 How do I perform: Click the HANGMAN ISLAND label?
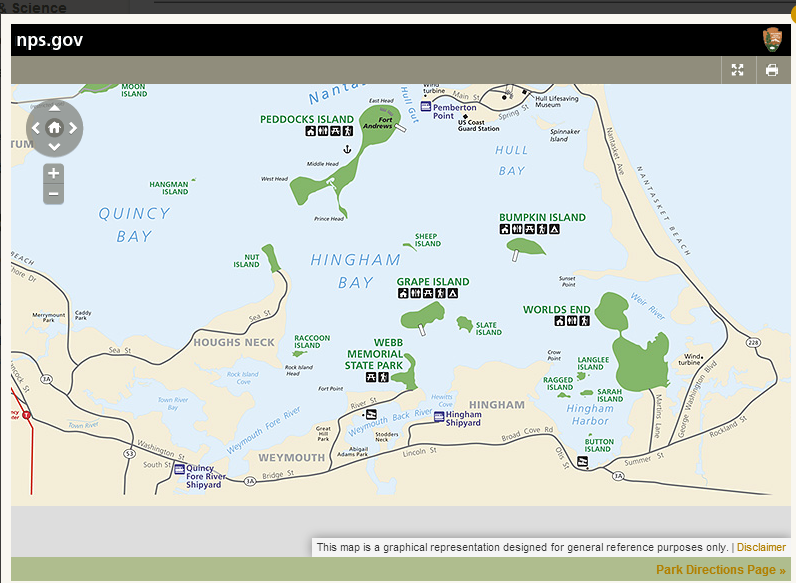pos(169,188)
